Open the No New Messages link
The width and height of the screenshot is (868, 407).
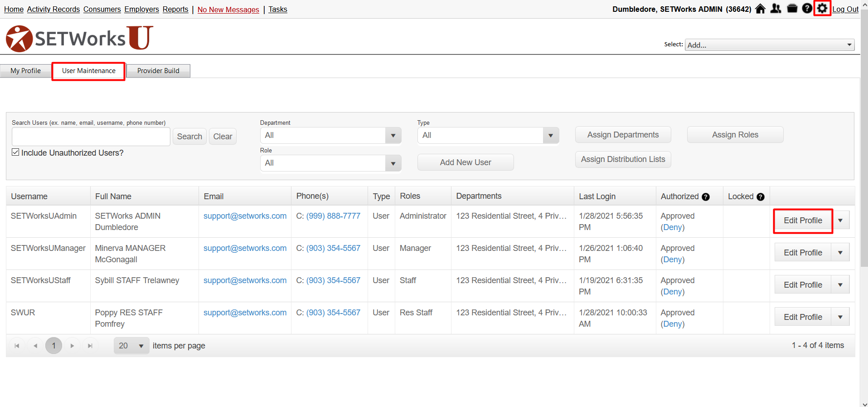(x=228, y=10)
